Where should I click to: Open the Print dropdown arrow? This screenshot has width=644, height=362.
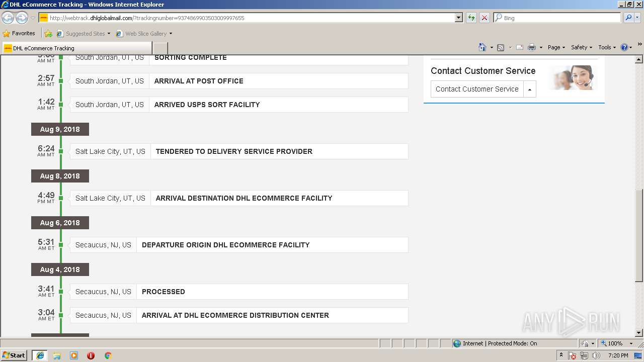point(541,47)
